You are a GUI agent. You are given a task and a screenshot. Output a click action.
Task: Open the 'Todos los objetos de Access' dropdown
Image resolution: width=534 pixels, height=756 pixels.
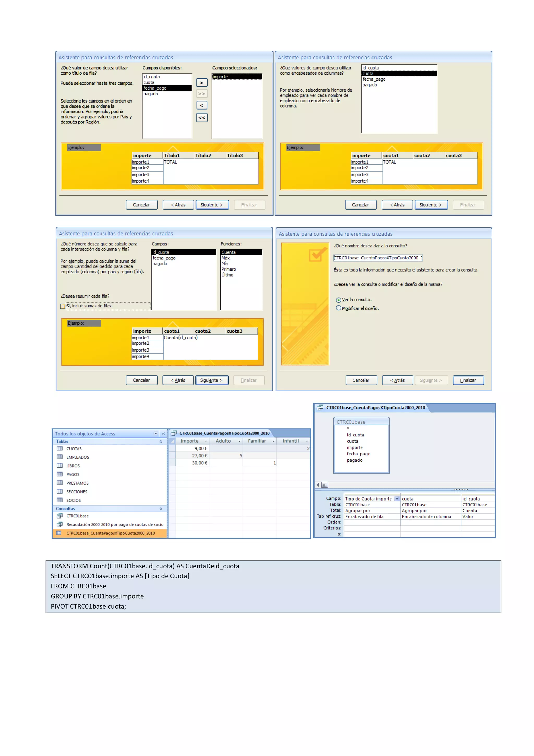(156, 434)
